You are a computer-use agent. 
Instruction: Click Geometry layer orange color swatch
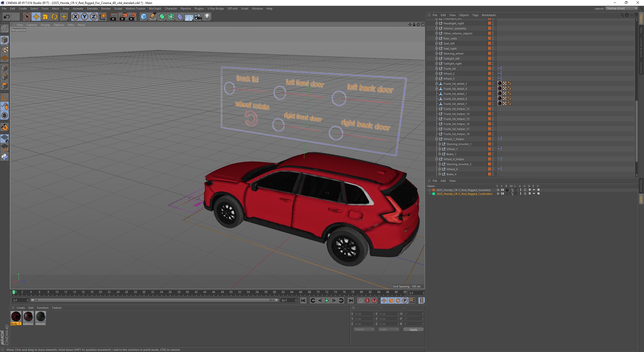tap(434, 190)
